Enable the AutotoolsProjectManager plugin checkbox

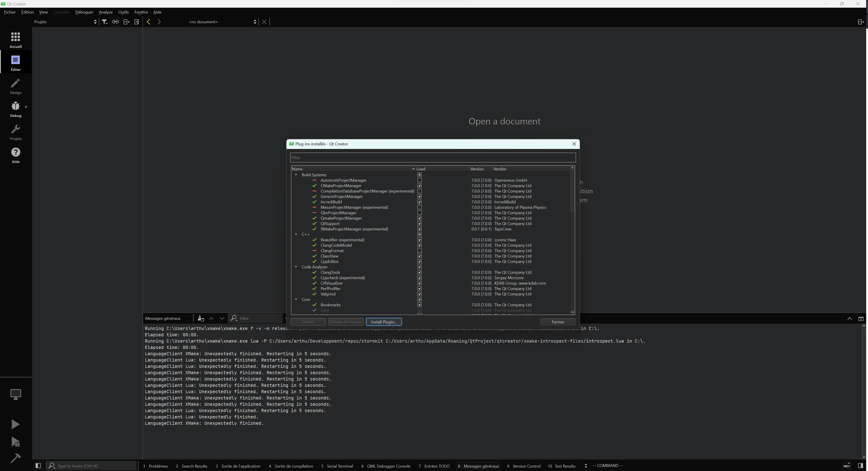[x=420, y=180]
